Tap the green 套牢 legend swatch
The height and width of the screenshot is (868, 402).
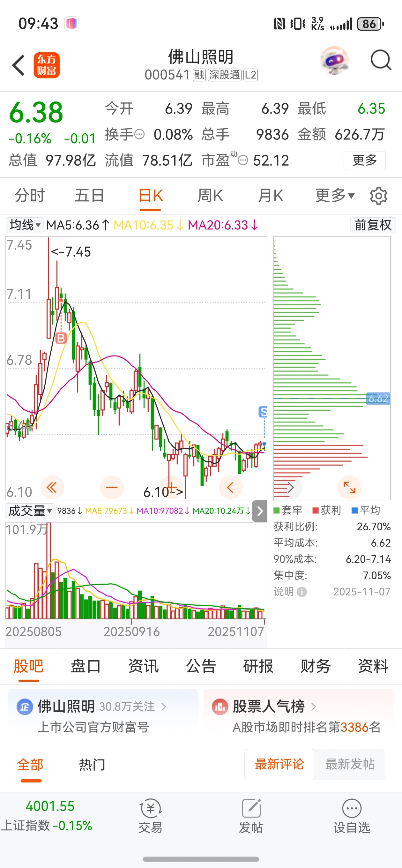277,510
